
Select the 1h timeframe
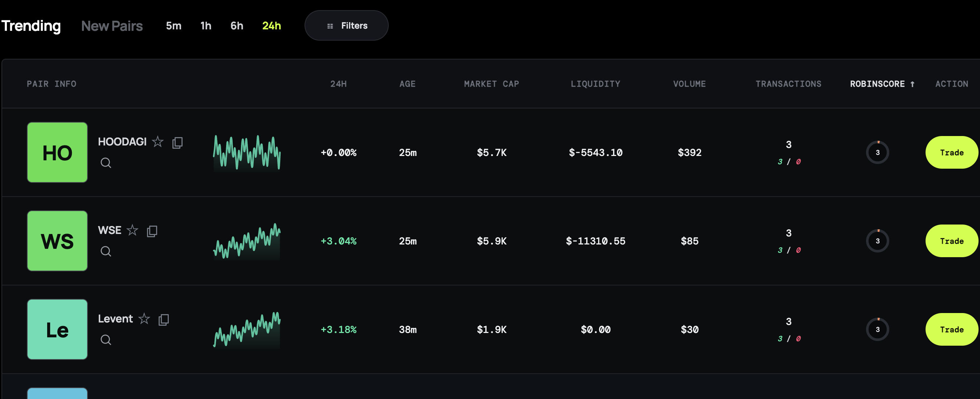(206, 25)
